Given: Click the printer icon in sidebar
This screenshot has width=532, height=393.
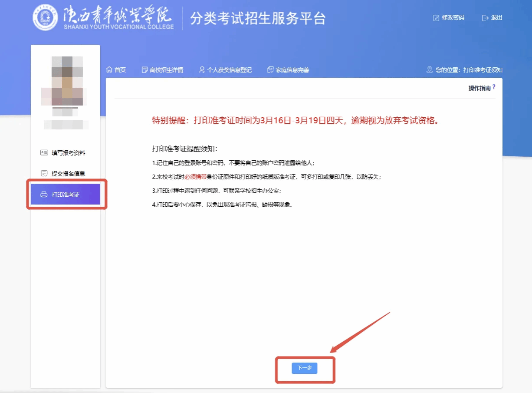Looking at the screenshot, I should tap(44, 195).
